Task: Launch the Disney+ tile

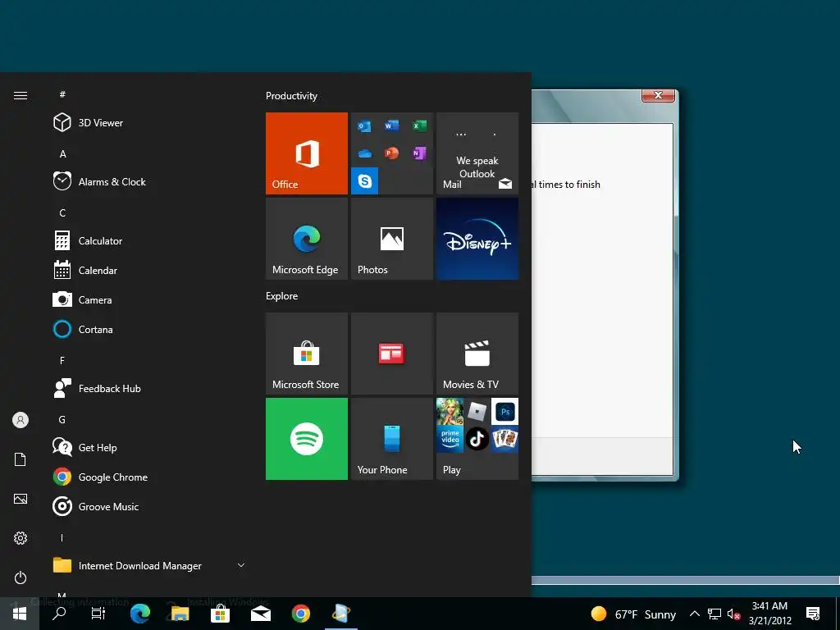Action: tap(477, 239)
